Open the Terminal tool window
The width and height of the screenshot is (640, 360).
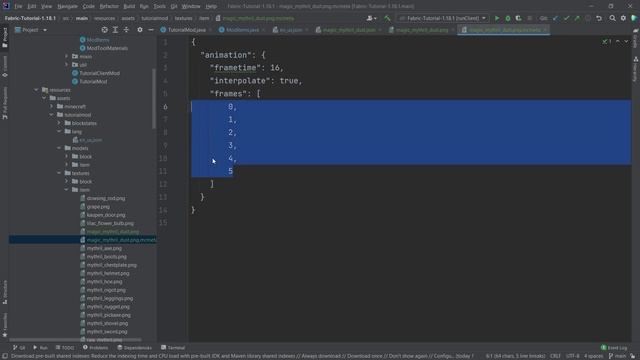click(173, 348)
